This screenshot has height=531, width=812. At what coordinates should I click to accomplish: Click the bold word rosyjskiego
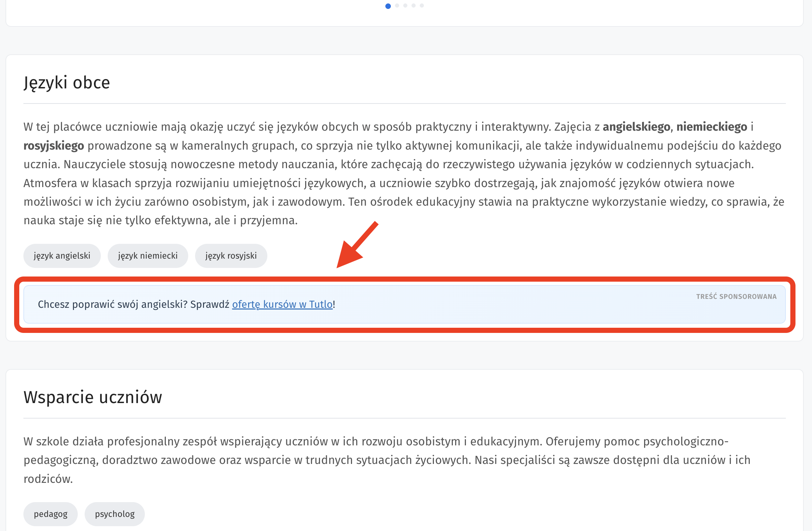pyautogui.click(x=54, y=146)
